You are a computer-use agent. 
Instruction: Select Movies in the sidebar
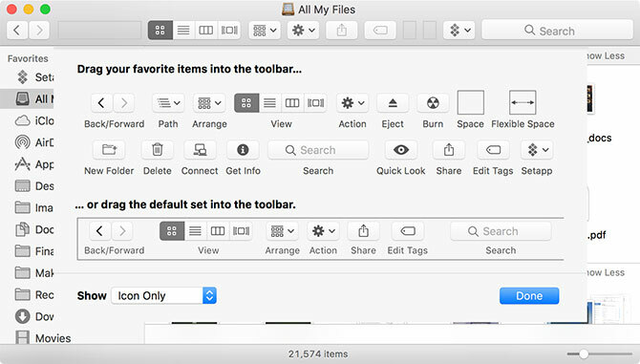[x=43, y=338]
